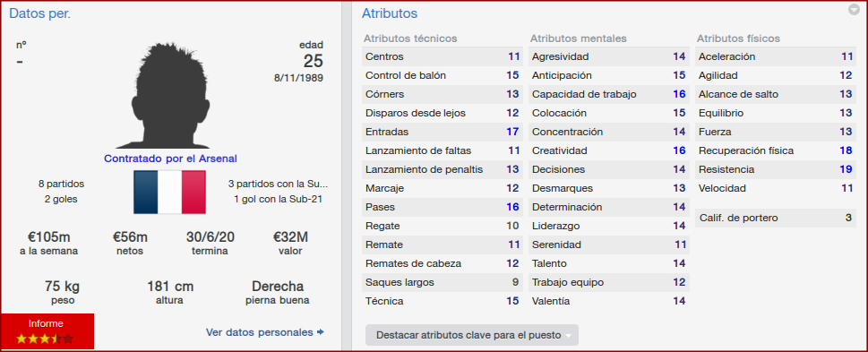Select the Entradas attribute row

pyautogui.click(x=443, y=132)
